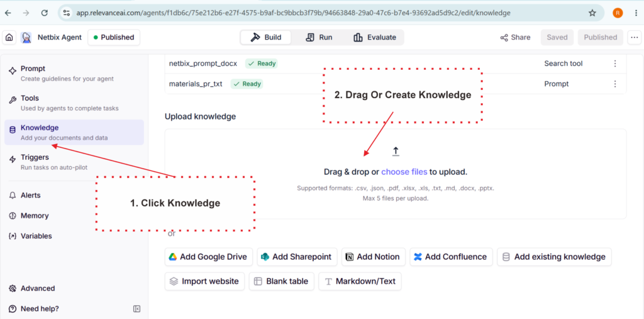644x319 pixels.
Task: Open Prompt section in sidebar
Action: point(74,73)
